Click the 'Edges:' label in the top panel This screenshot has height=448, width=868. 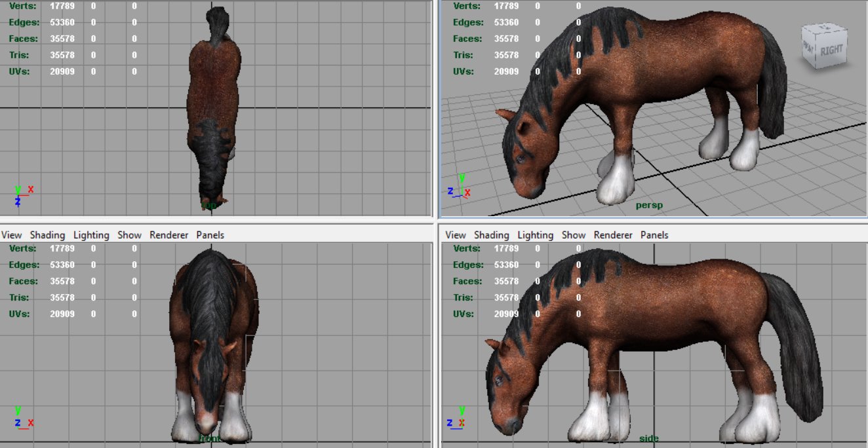pyautogui.click(x=24, y=22)
